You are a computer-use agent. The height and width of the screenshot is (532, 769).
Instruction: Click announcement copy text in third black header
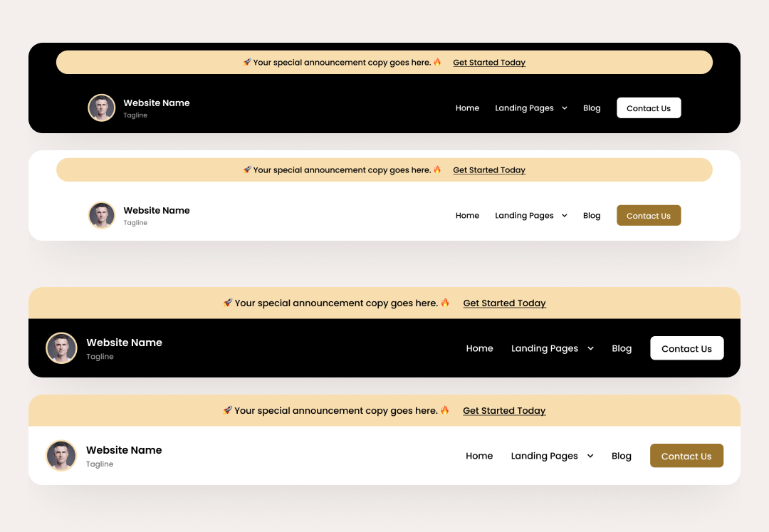pos(336,303)
